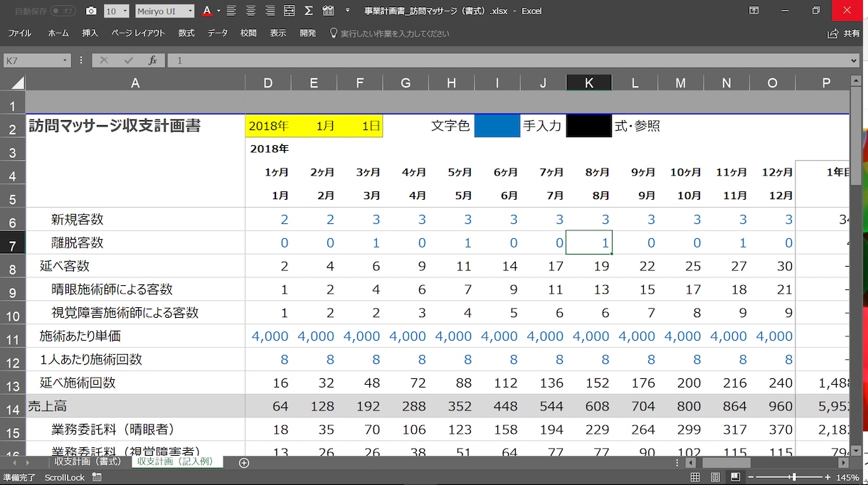
Task: Click the zoom slider handle in the status bar
Action: 794,477
